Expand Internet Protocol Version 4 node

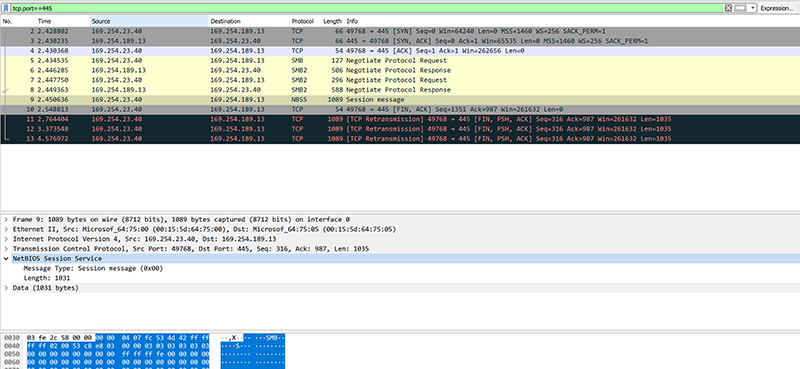pos(6,239)
